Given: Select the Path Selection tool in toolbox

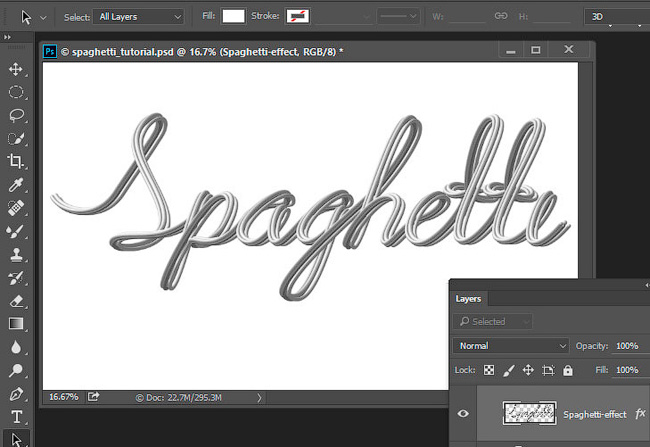Looking at the screenshot, I should [16, 439].
